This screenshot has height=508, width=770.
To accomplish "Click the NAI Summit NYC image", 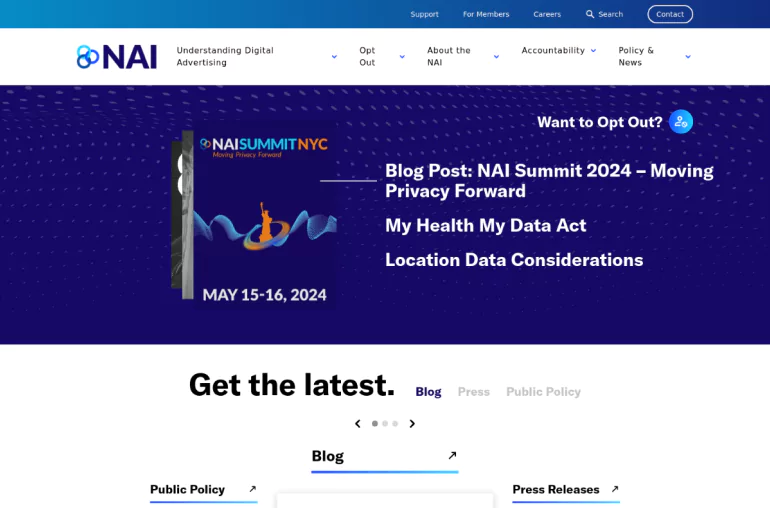I will (265, 215).
